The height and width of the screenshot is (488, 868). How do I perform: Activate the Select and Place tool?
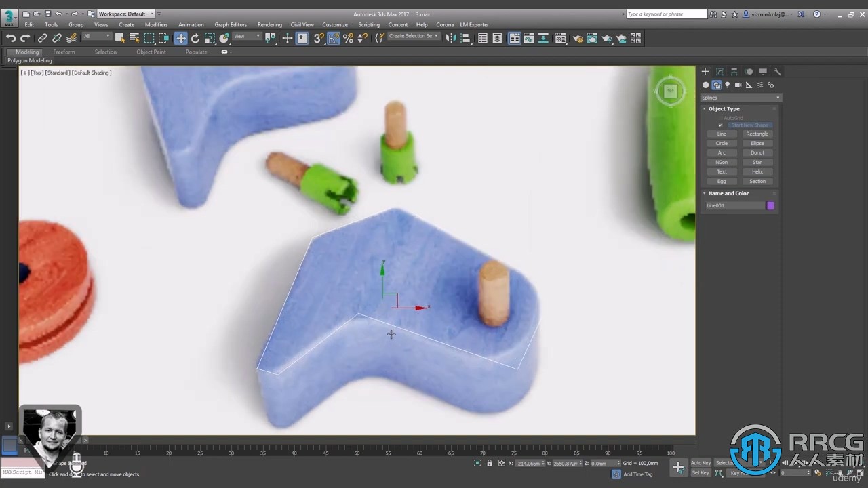click(224, 39)
